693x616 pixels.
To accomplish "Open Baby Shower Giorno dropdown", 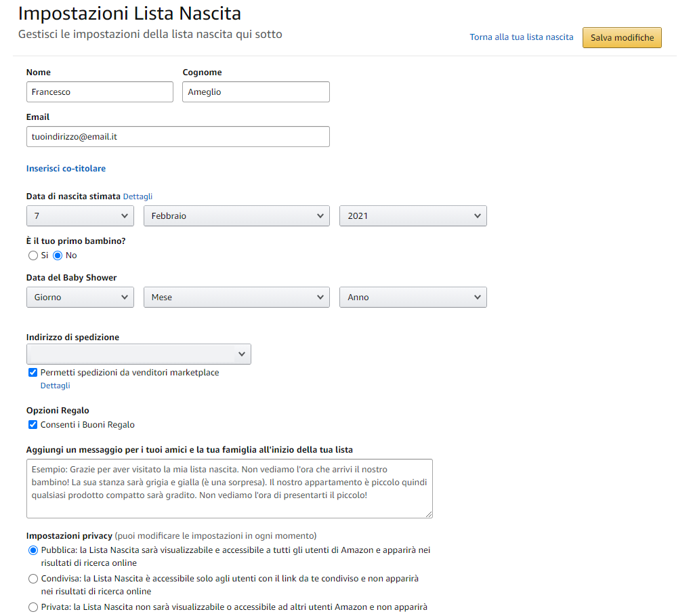I will [80, 297].
